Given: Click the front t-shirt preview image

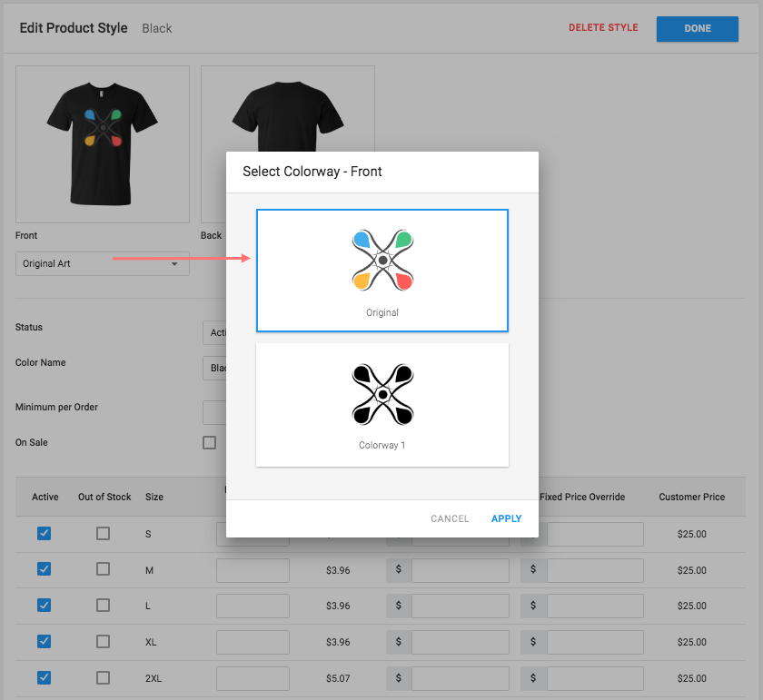Looking at the screenshot, I should [102, 144].
